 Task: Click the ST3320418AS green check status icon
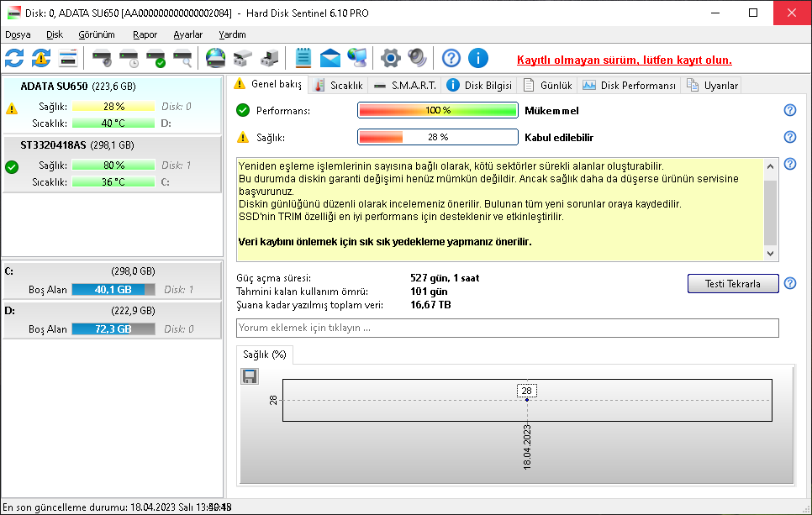click(12, 166)
